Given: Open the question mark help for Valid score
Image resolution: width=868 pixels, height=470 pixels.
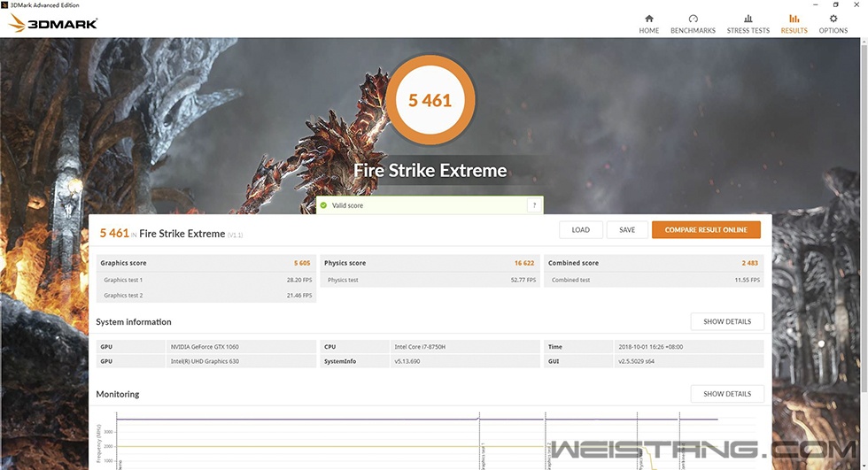Looking at the screenshot, I should point(533,205).
